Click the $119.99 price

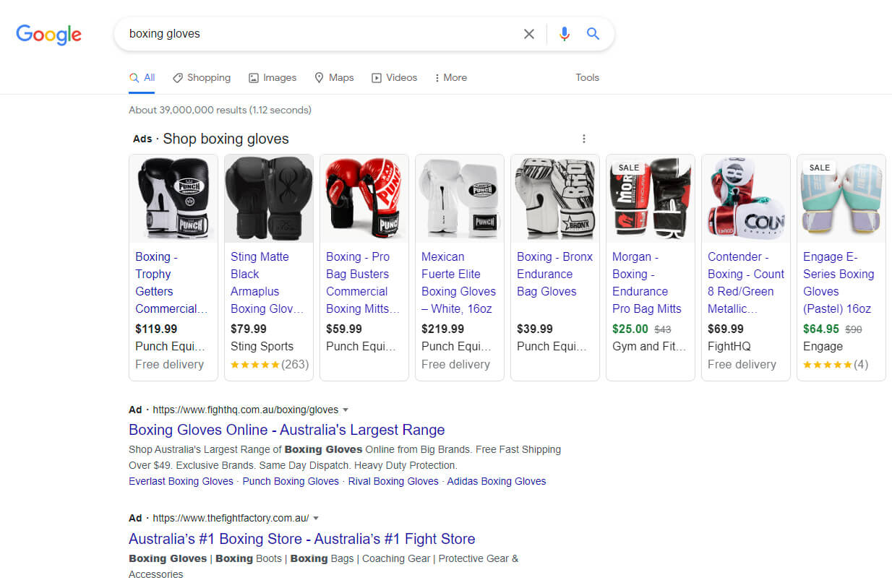point(157,329)
